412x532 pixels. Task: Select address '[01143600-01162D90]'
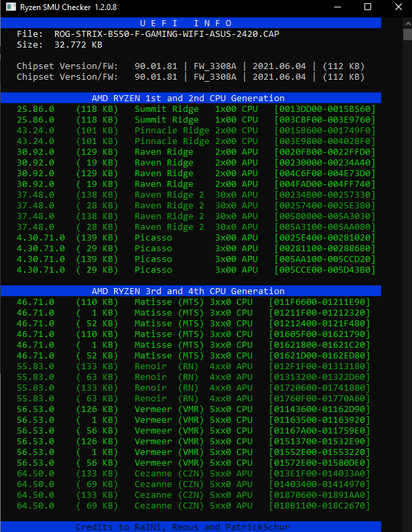[320, 409]
